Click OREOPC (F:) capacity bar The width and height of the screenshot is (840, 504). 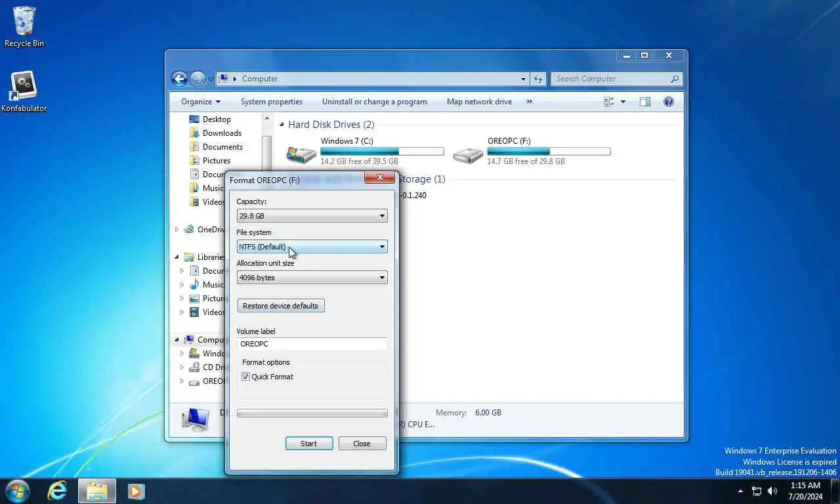click(x=549, y=152)
